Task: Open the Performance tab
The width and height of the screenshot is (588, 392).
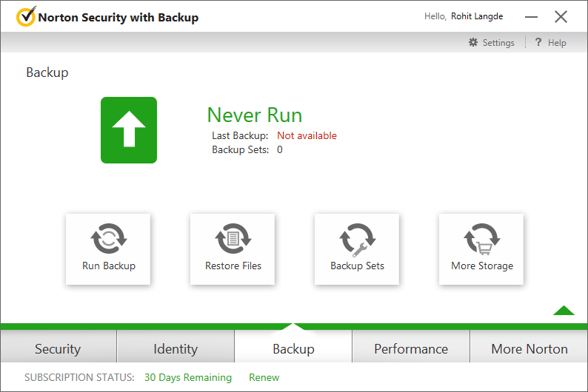Action: 411,348
